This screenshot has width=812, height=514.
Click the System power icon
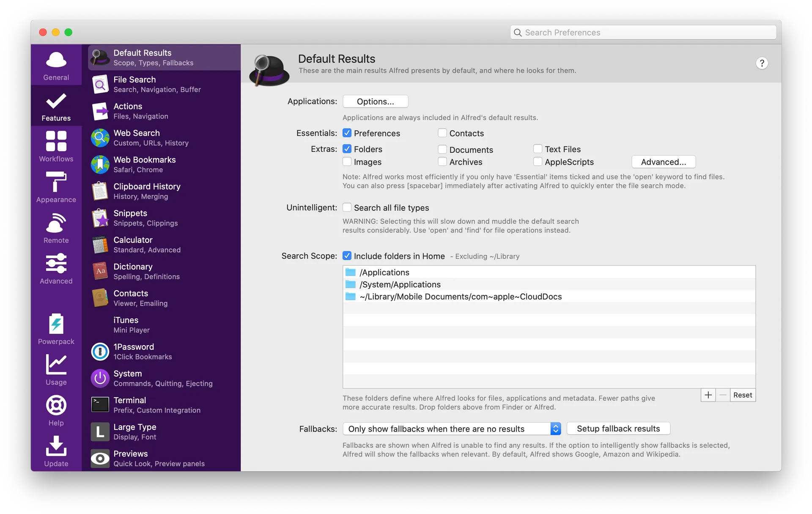[100, 378]
